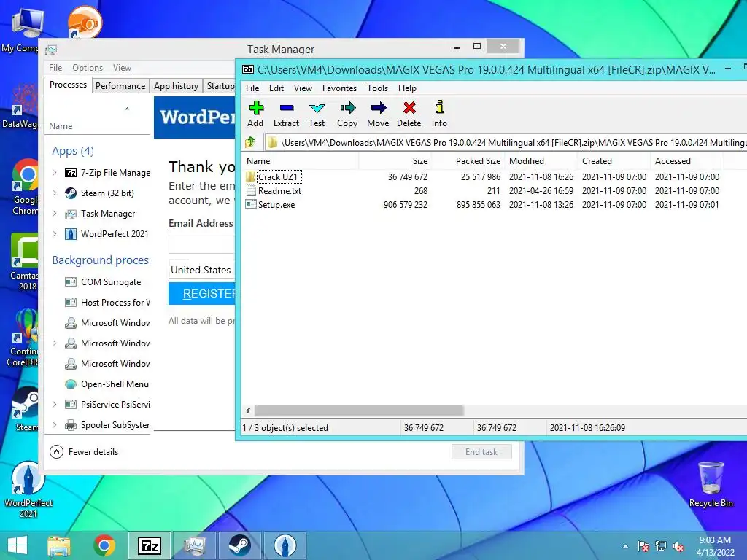This screenshot has width=747, height=560.
Task: Open the 7-Zip File menu
Action: 252,88
